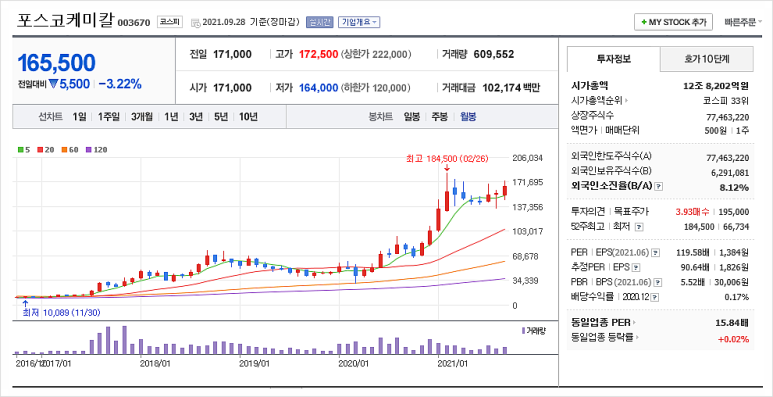Click the down-triangle icon beside 5,500
Screen dimensions: 773x397
tap(53, 84)
